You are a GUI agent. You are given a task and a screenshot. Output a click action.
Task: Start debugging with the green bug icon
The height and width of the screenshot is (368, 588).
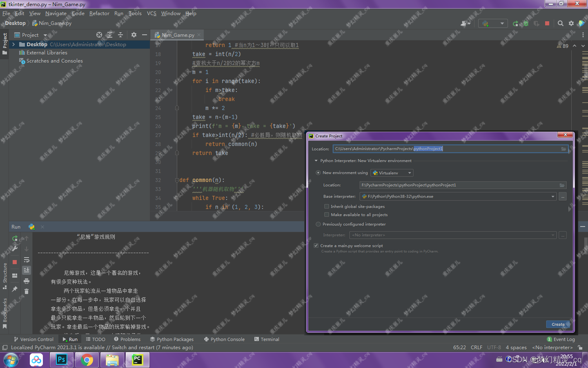526,23
